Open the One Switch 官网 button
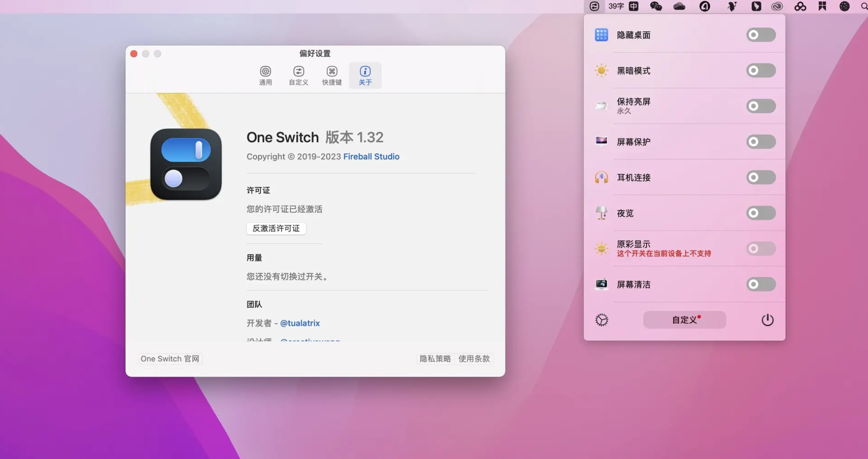This screenshot has height=459, width=868. pos(169,359)
